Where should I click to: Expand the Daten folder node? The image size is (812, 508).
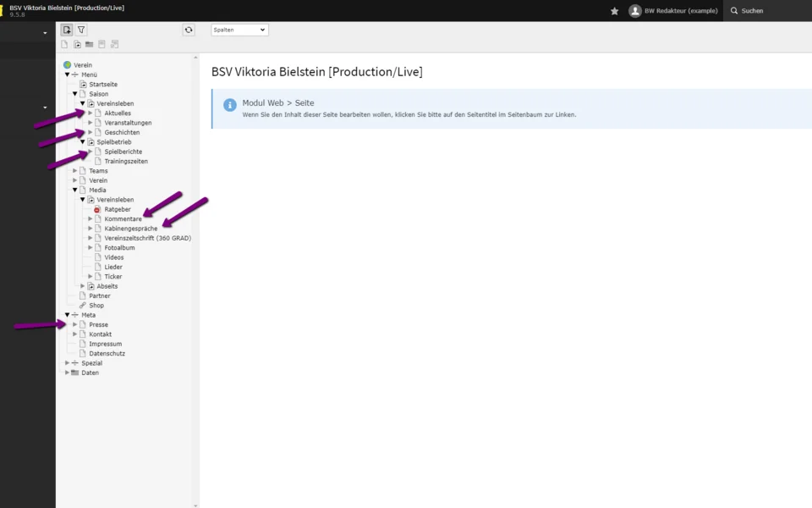point(67,373)
